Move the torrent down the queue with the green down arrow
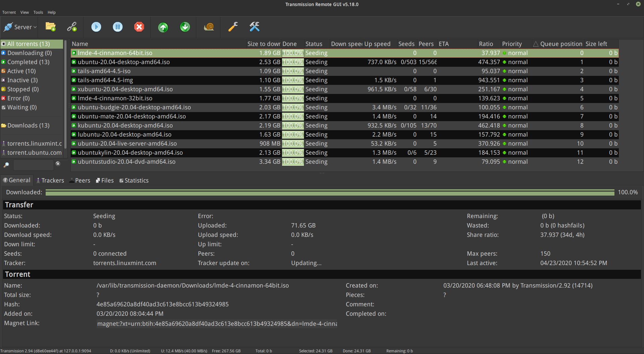The height and width of the screenshot is (354, 644). pyautogui.click(x=185, y=27)
